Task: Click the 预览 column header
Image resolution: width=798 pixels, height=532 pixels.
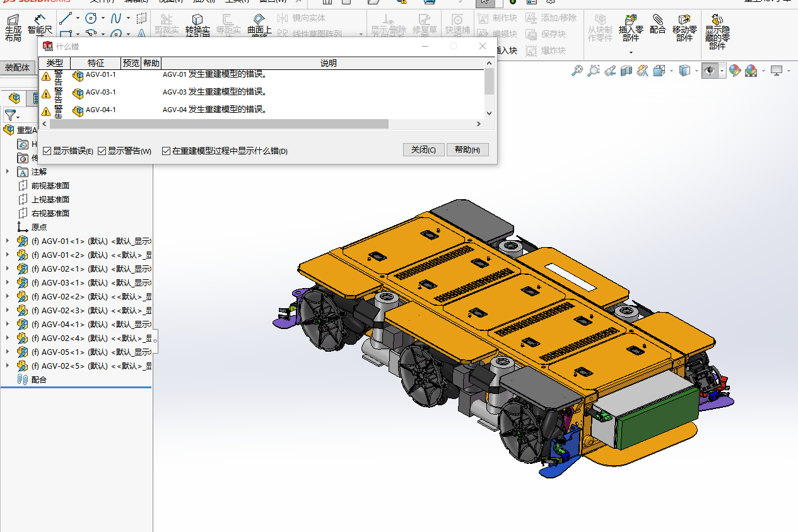Action: click(x=131, y=63)
